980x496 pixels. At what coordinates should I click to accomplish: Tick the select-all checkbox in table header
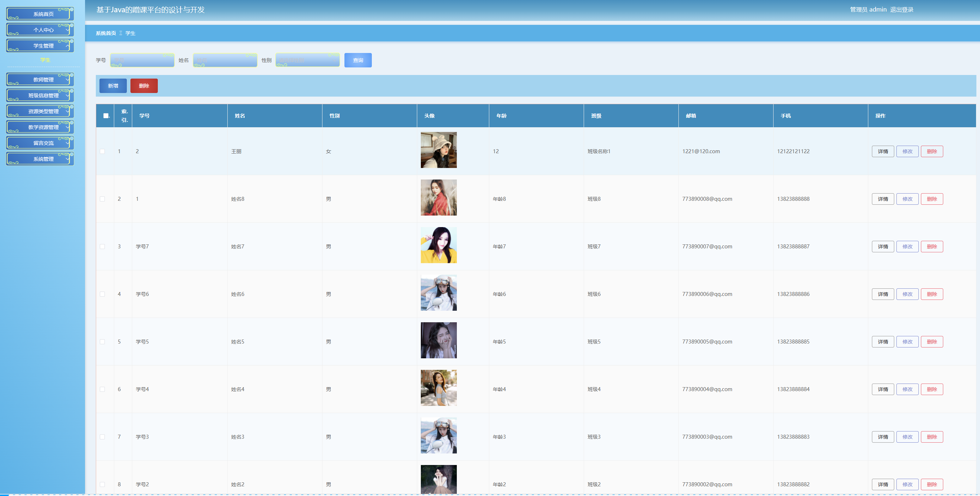coord(106,116)
